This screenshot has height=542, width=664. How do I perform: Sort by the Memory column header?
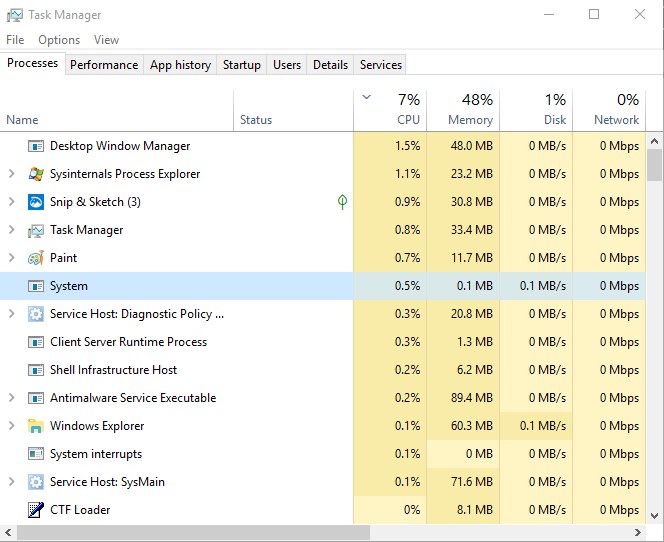(x=463, y=111)
